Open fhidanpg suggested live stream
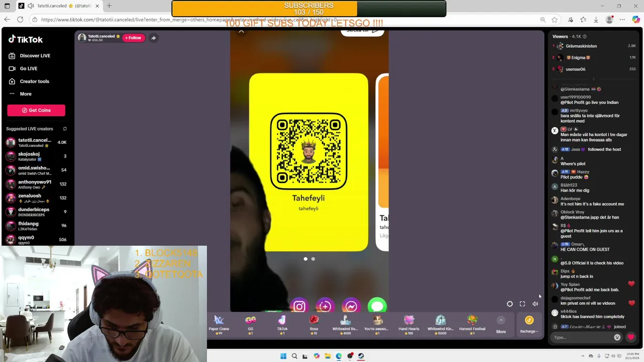 pos(36,226)
